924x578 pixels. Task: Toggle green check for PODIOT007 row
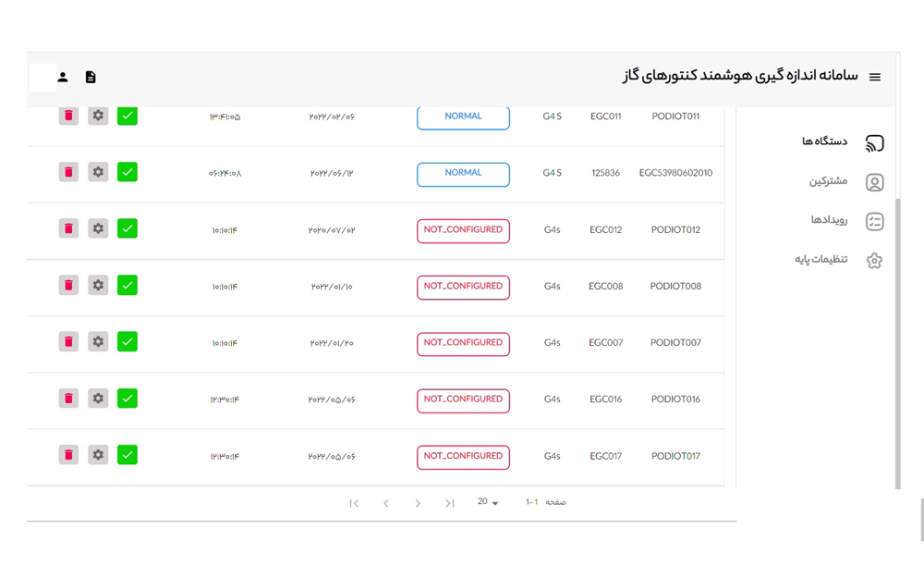(128, 341)
